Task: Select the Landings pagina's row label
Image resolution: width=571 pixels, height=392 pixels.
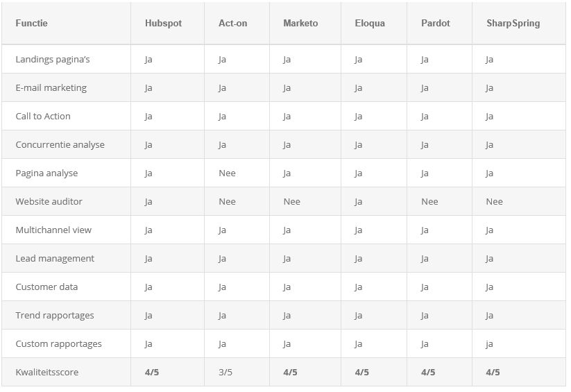Action: click(53, 60)
